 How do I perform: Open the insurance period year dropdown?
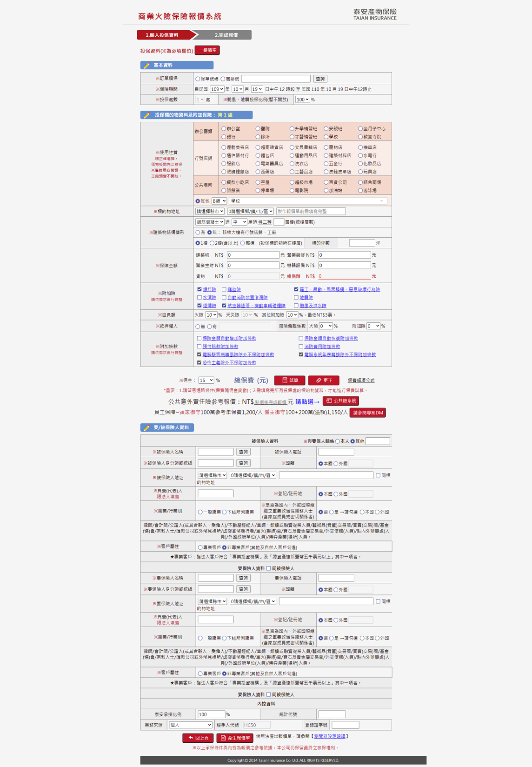click(217, 89)
